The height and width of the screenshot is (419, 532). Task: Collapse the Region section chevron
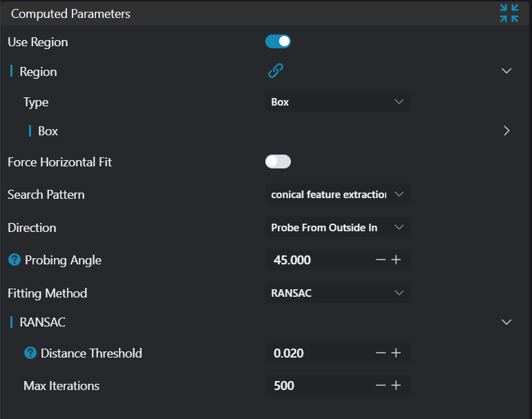[x=506, y=71]
